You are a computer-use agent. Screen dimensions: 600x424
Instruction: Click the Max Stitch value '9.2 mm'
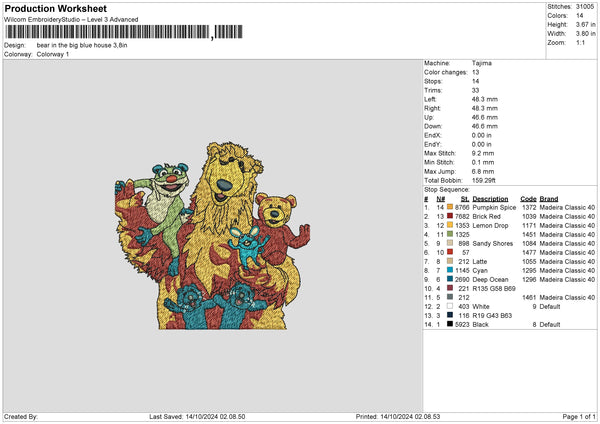pyautogui.click(x=483, y=153)
